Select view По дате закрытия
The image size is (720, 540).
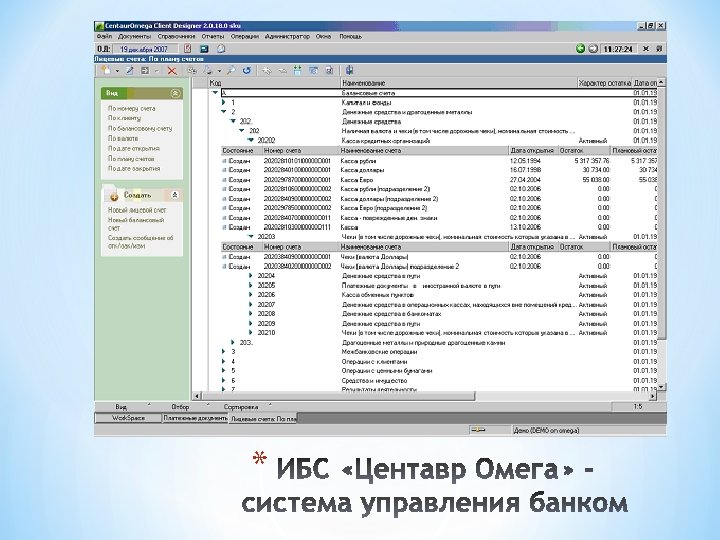(134, 169)
